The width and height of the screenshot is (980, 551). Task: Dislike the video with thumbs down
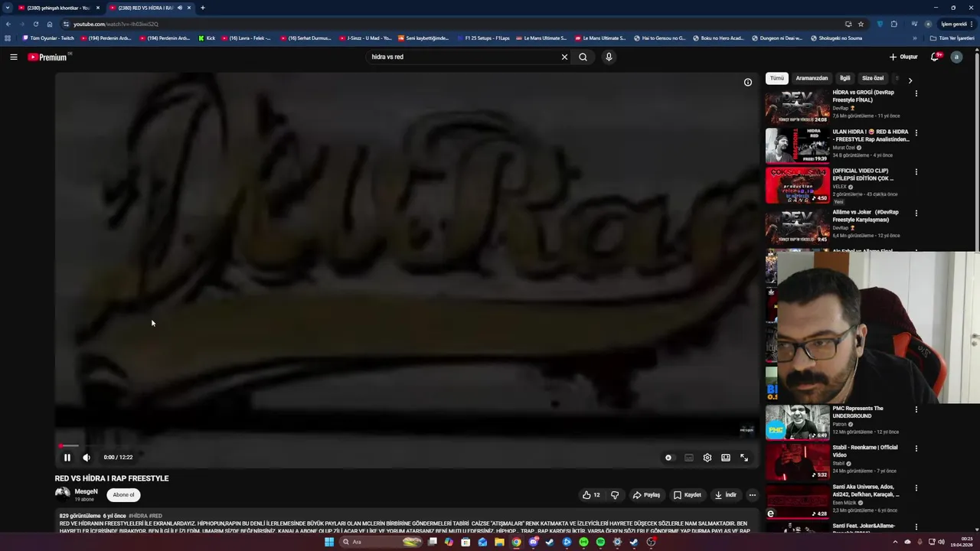[615, 495]
